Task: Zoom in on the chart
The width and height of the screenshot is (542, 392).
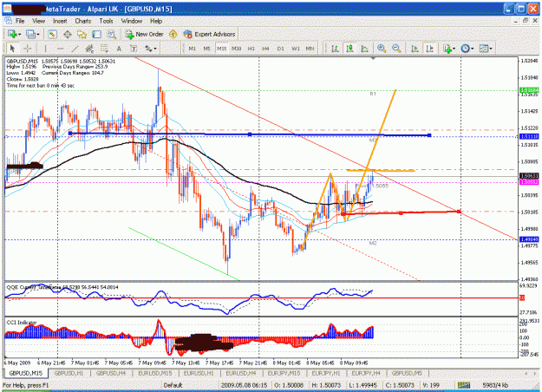Action: tap(382, 49)
